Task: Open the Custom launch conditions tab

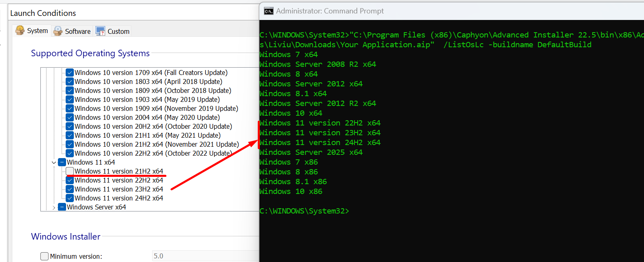Action: point(118,31)
